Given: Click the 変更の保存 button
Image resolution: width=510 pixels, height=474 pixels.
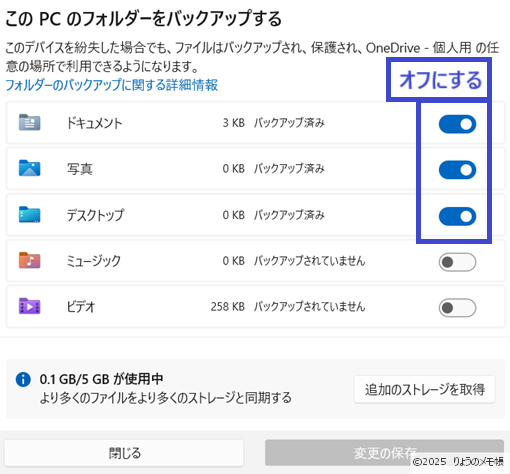Looking at the screenshot, I should point(384,453).
